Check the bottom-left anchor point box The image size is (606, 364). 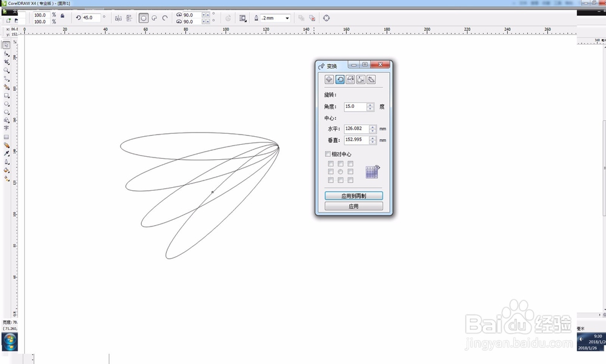click(x=331, y=180)
